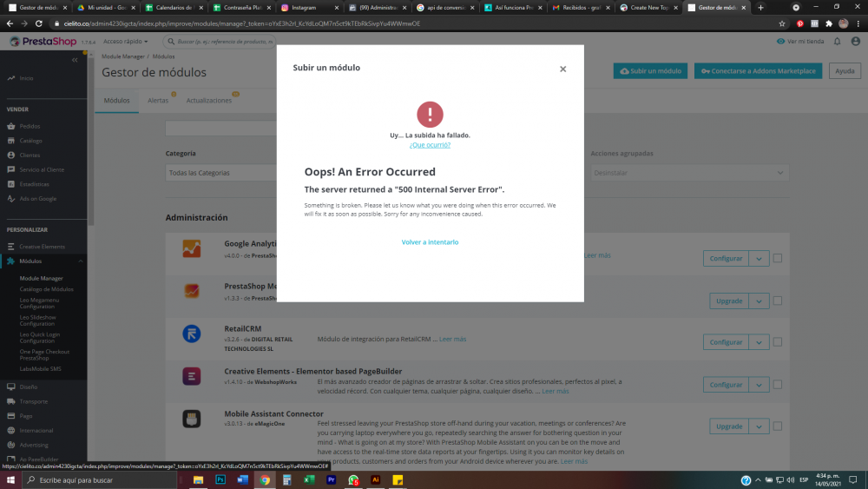Open the notifications bell
868x489 pixels.
pyautogui.click(x=837, y=42)
